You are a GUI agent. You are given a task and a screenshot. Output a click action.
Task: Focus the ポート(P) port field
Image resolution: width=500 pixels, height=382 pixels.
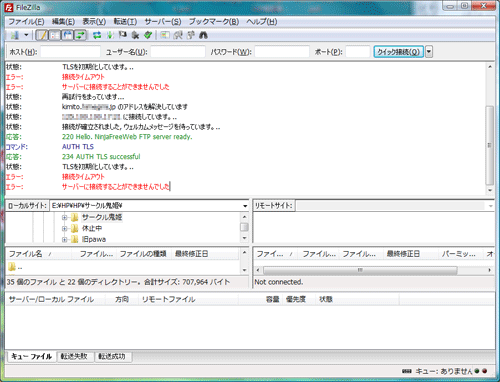click(x=358, y=52)
